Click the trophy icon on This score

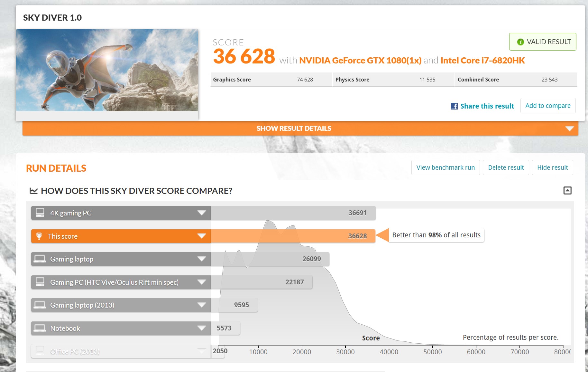click(39, 236)
